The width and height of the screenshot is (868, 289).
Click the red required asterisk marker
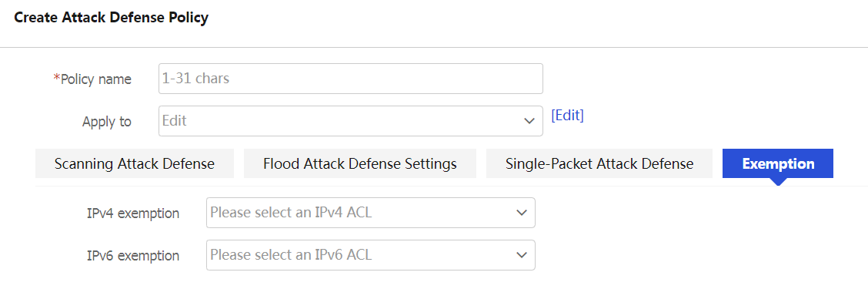coord(56,78)
